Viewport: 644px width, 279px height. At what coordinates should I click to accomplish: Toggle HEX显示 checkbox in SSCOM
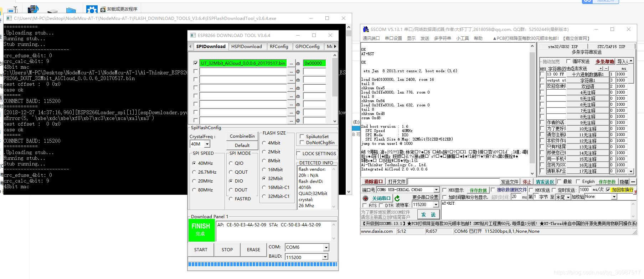(444, 190)
